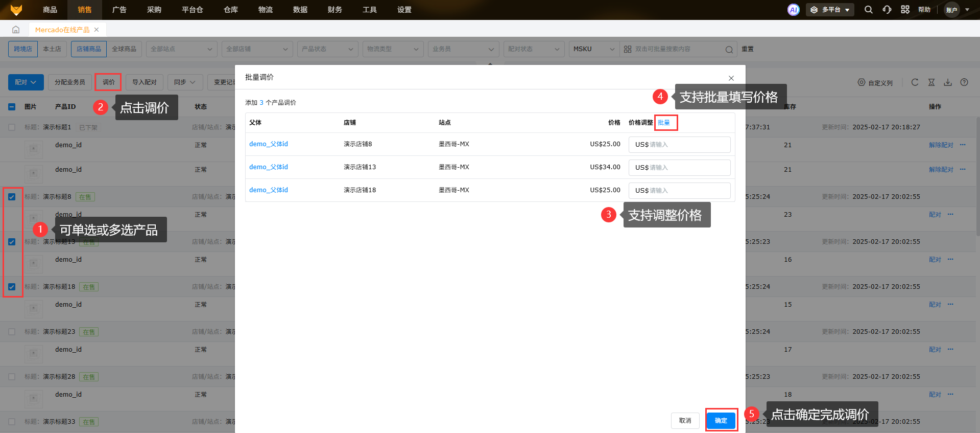Screen dimensions: 980x433
Task: Open the 采购 menu
Action: [154, 10]
